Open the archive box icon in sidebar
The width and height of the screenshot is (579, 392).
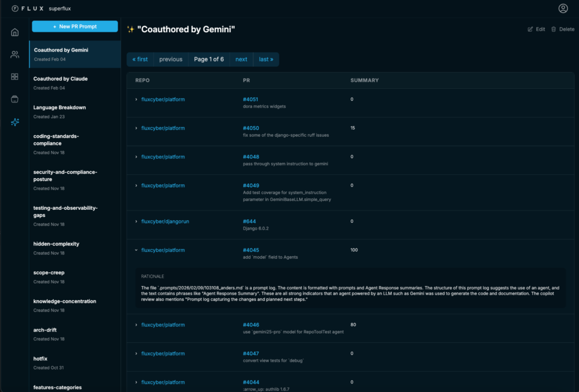coord(15,99)
